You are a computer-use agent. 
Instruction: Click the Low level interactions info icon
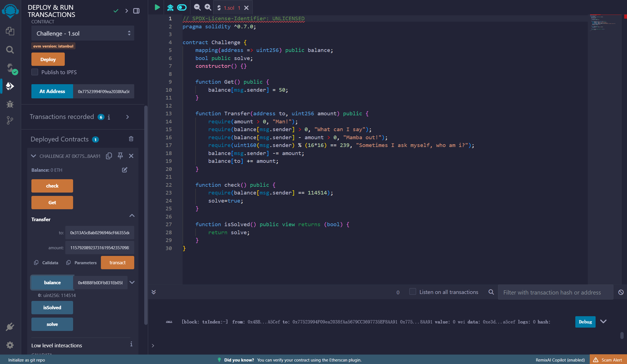pos(131,344)
